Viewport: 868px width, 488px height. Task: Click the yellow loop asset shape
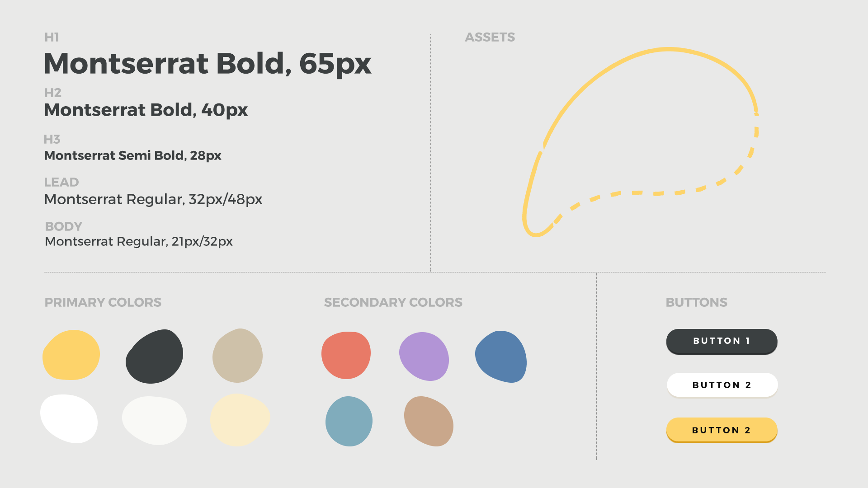click(641, 142)
